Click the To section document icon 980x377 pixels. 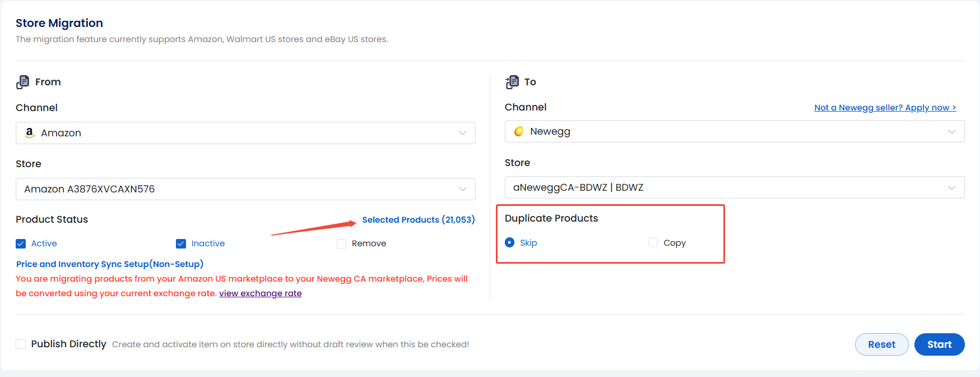tap(512, 82)
